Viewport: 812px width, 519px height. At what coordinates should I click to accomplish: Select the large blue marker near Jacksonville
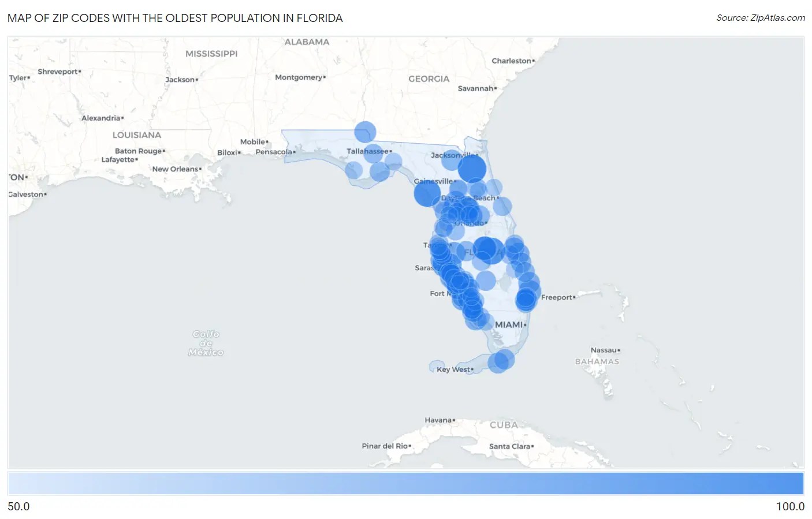point(472,169)
